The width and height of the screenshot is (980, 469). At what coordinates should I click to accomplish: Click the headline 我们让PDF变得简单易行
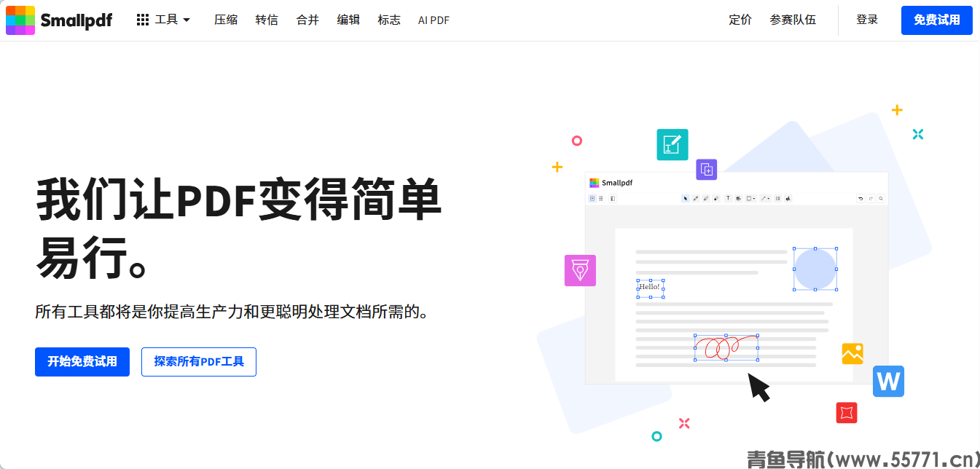coord(239,229)
